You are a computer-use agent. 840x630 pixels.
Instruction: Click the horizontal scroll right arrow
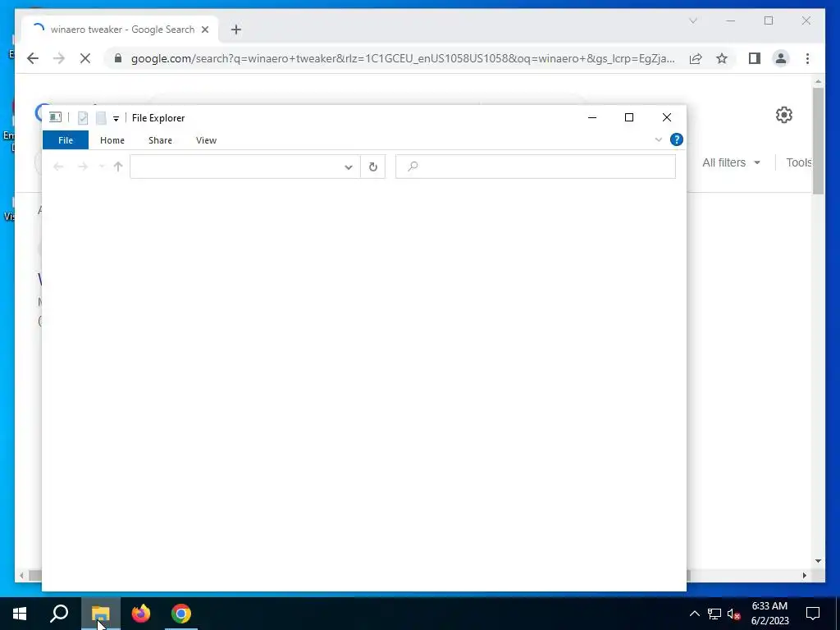pos(804,575)
